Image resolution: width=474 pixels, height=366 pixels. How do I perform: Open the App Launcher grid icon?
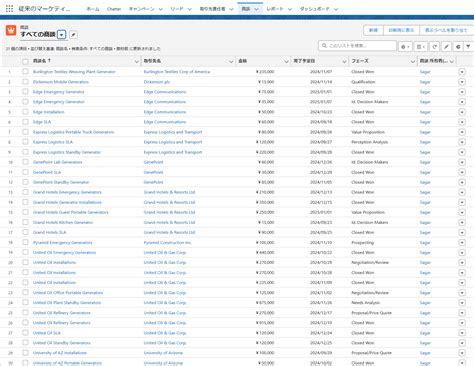tap(9, 9)
